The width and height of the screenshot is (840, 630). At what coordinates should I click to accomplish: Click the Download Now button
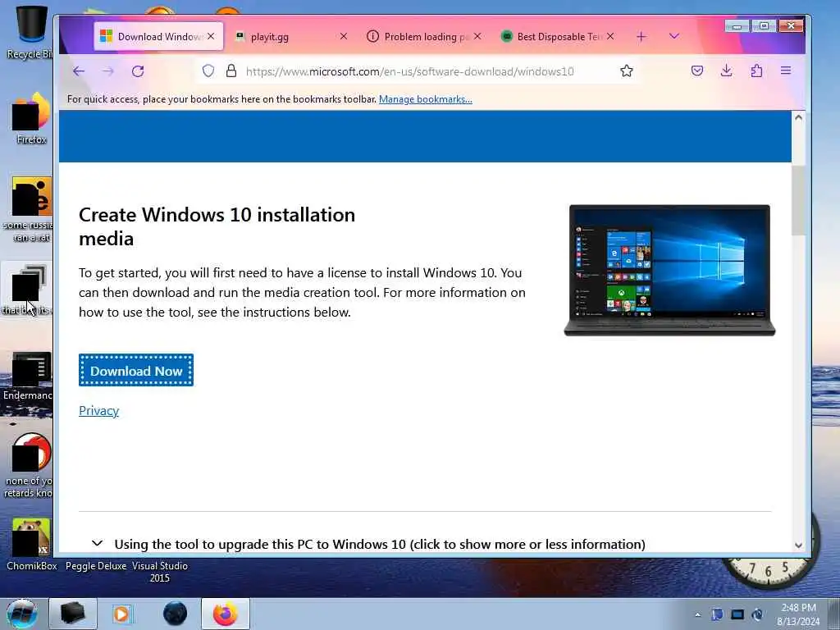click(x=136, y=370)
